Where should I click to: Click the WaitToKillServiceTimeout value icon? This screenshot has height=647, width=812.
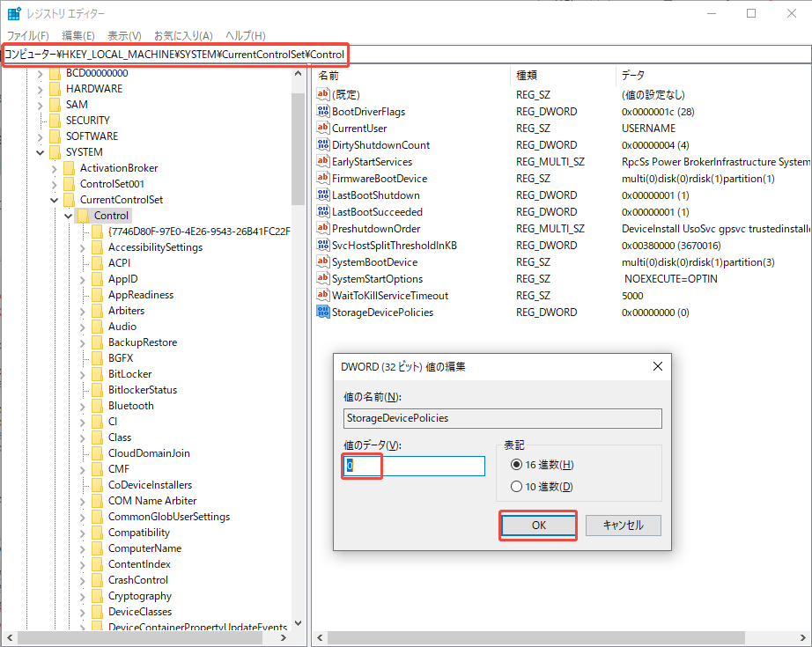323,296
